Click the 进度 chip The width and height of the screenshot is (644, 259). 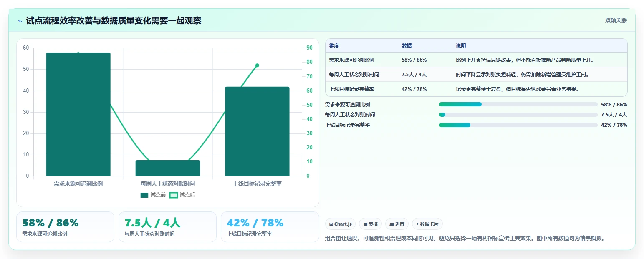(397, 224)
